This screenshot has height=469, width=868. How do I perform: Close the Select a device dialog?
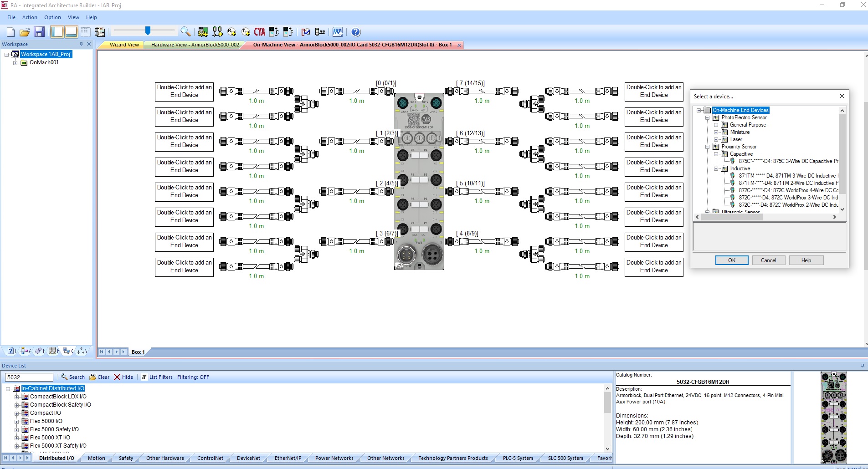point(842,96)
